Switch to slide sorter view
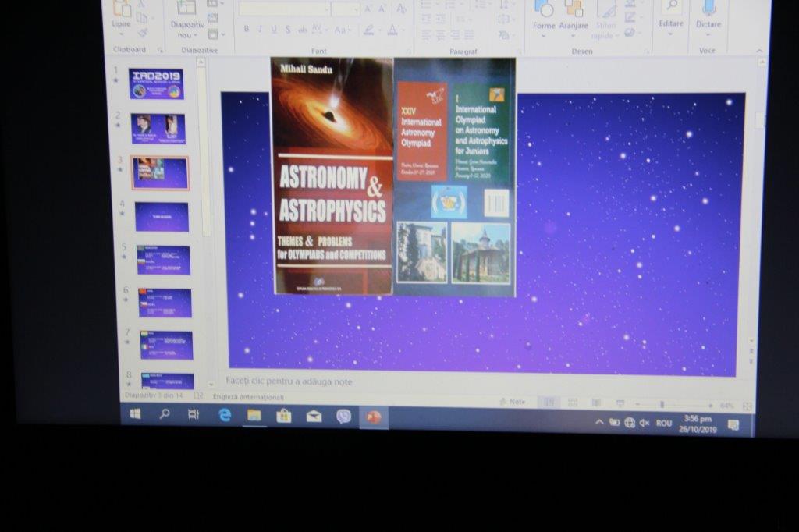Viewport: 799px width, 532px height. (x=573, y=403)
